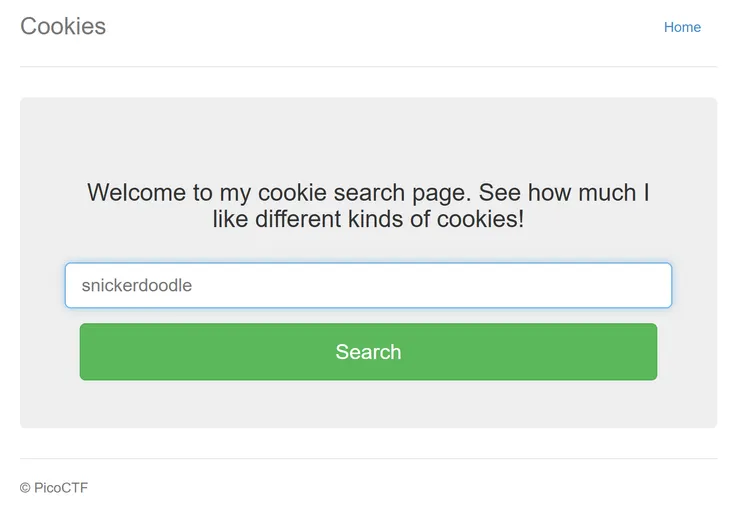Image resolution: width=740 pixels, height=507 pixels.
Task: Click the word 'cookies!' ending the heading
Action: click(480, 219)
